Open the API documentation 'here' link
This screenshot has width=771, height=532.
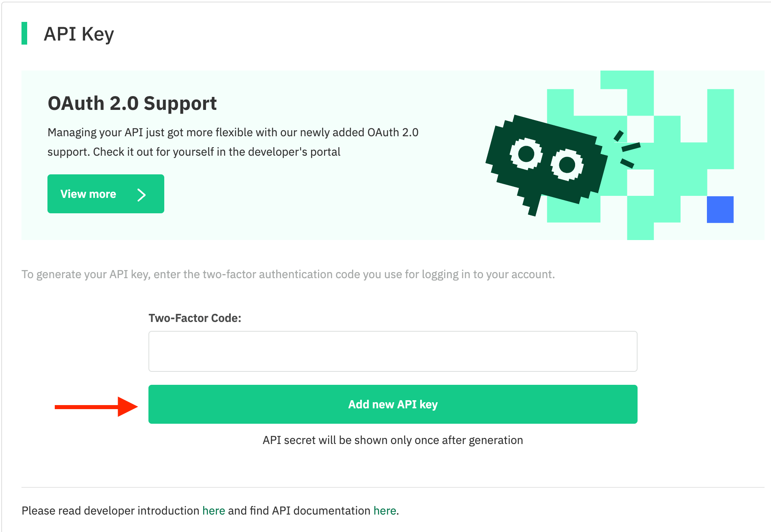384,511
